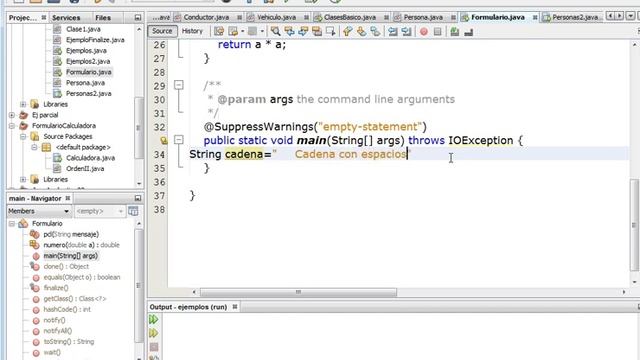Close the Navigator panel tab

pyautogui.click(x=68, y=198)
